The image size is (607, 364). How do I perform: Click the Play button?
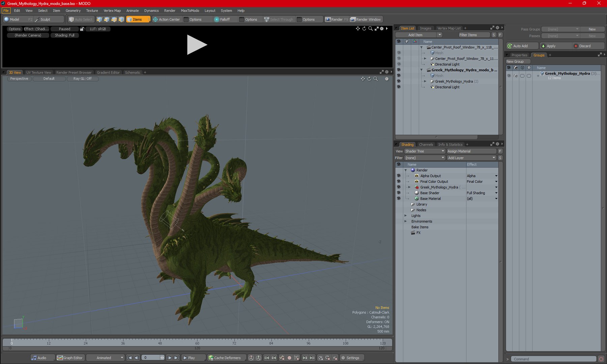tap(194, 358)
